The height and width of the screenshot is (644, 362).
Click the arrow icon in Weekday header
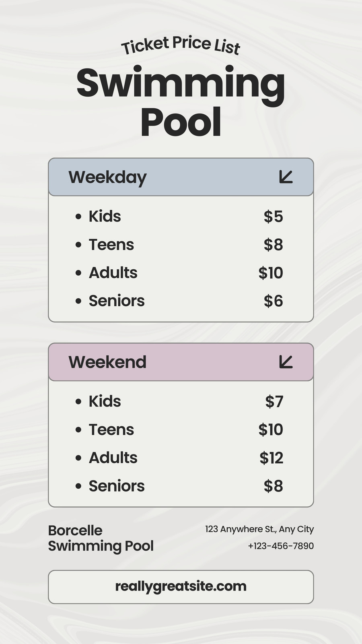coord(286,177)
